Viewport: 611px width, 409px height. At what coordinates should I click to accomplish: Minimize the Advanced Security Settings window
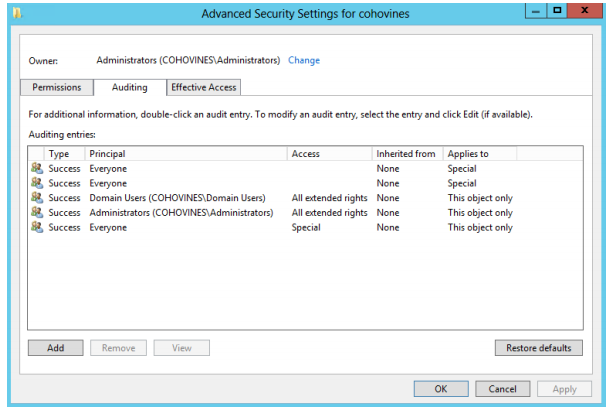(x=536, y=11)
